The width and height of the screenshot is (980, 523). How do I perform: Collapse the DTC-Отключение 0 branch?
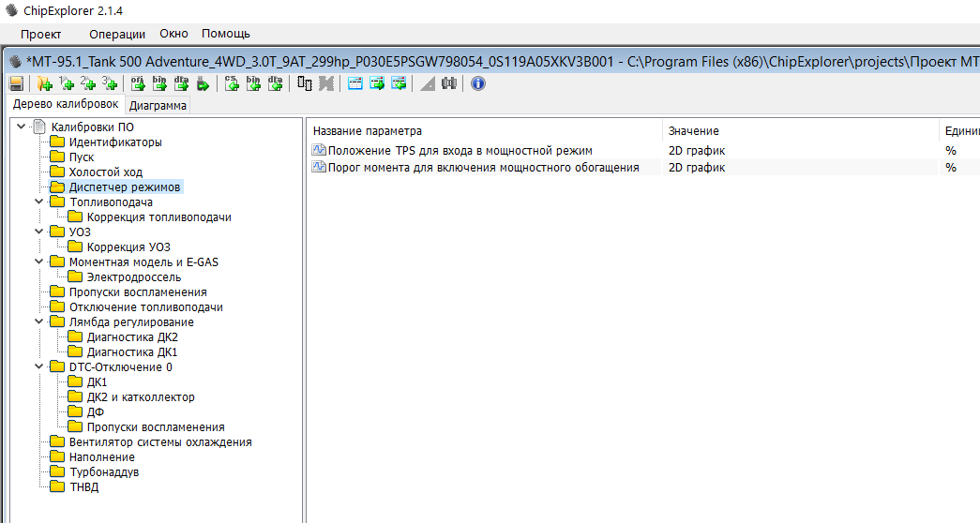(x=38, y=366)
